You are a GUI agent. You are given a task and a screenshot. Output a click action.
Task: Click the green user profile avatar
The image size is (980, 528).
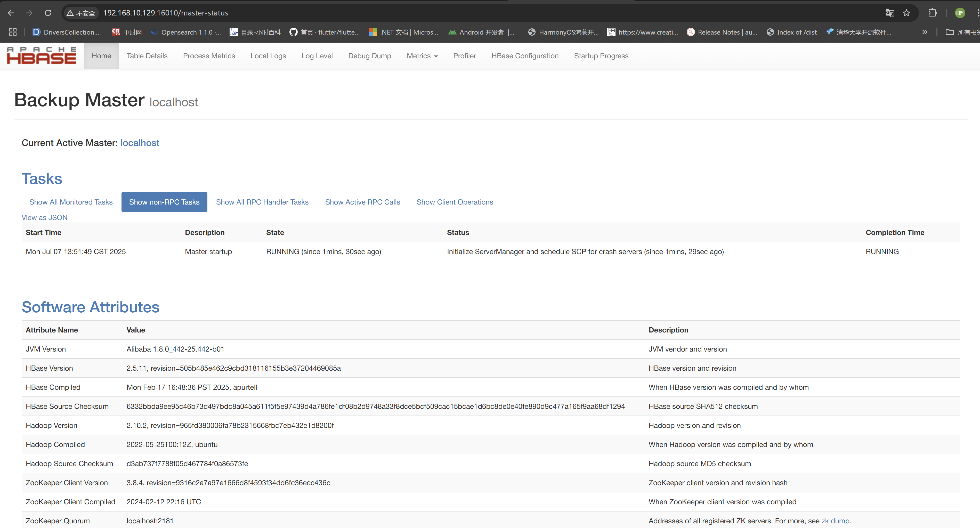pos(960,13)
